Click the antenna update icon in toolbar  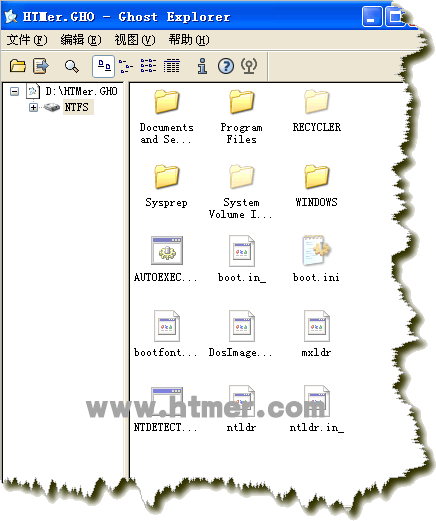[x=249, y=66]
